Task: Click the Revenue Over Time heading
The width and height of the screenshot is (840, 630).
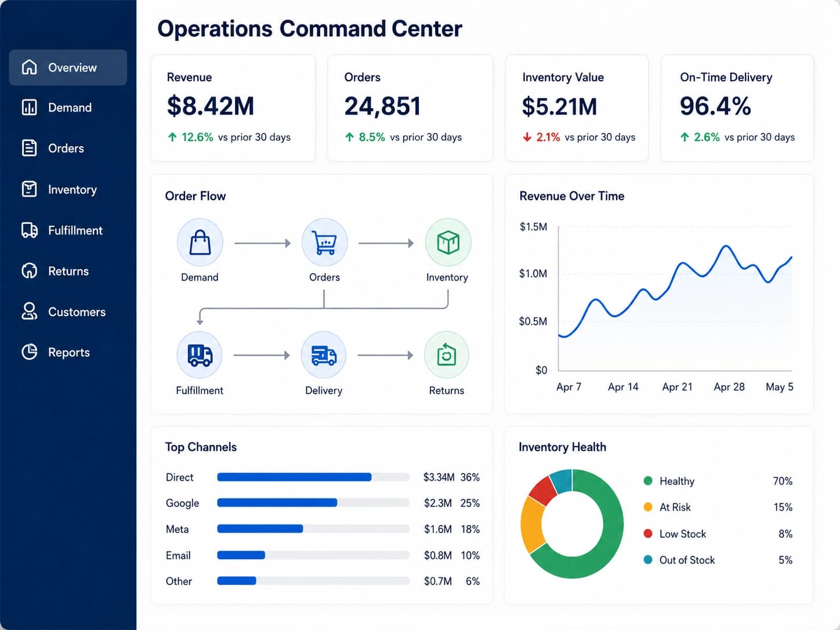Action: [x=572, y=196]
